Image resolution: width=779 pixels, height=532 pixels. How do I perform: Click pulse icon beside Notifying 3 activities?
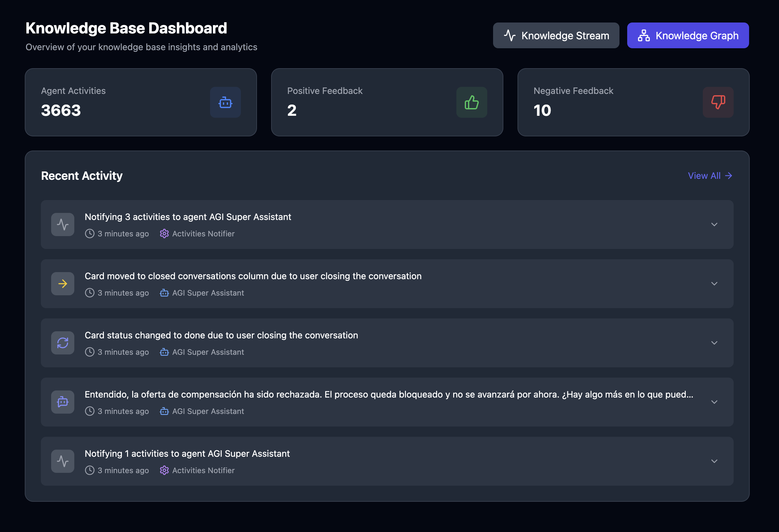(x=63, y=224)
